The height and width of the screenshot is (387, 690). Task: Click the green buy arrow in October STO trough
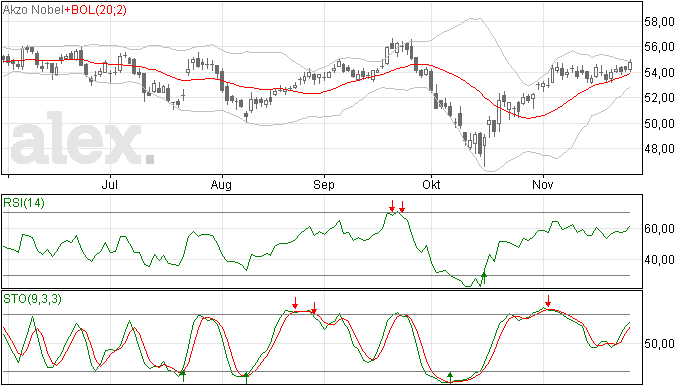450,377
